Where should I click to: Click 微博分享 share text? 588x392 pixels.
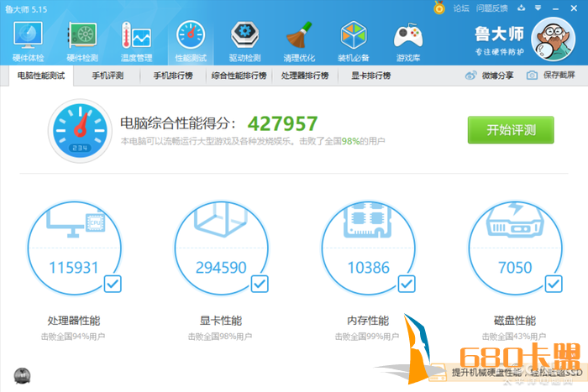[497, 76]
